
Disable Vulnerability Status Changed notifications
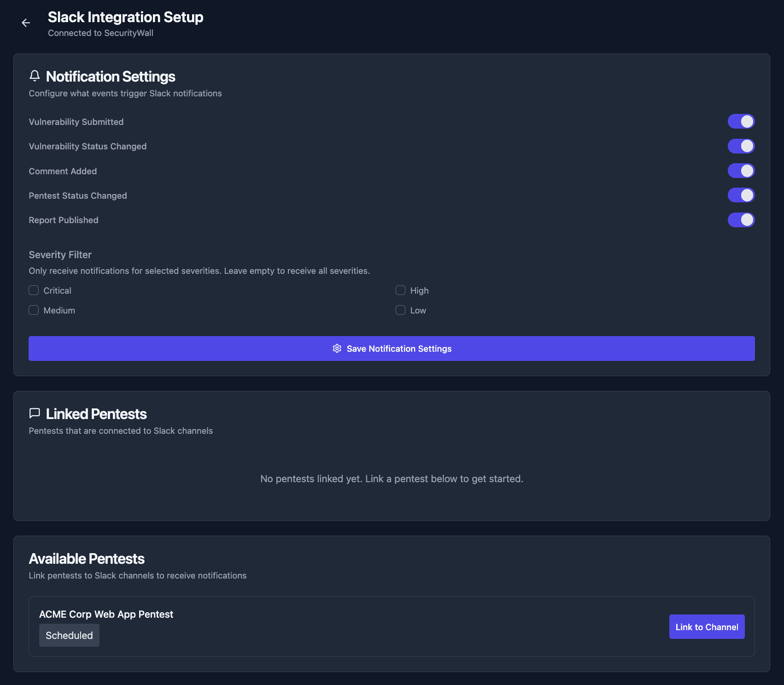(x=741, y=146)
